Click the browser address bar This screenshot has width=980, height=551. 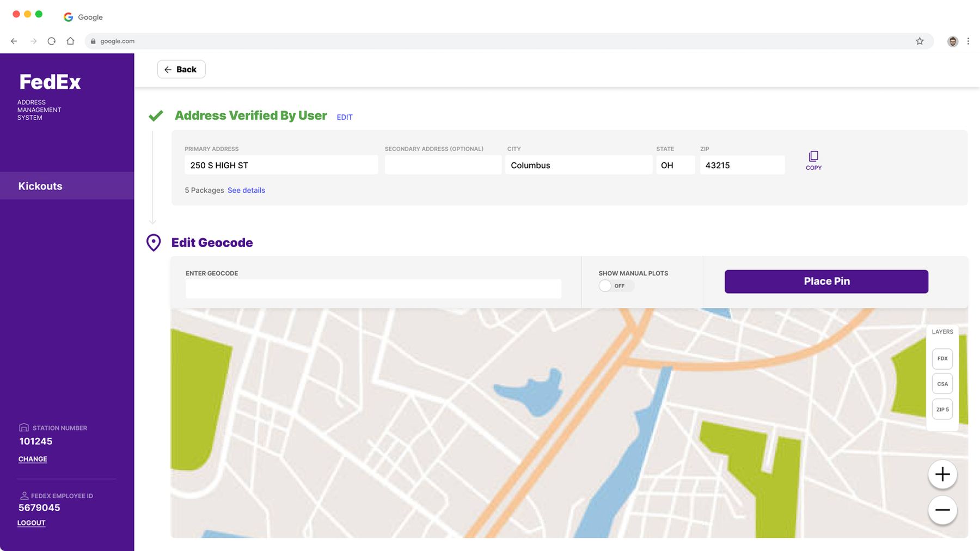click(509, 41)
